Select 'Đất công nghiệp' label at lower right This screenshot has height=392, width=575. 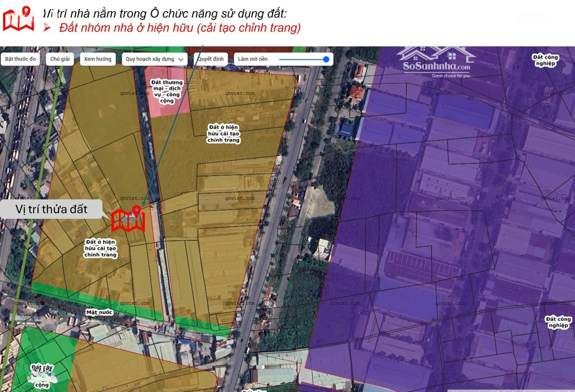pos(558,322)
